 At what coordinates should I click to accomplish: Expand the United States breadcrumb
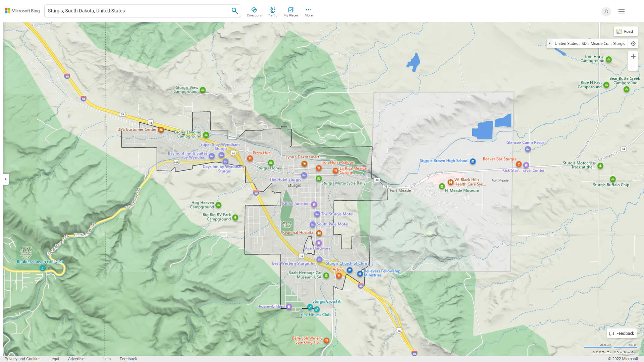click(549, 43)
